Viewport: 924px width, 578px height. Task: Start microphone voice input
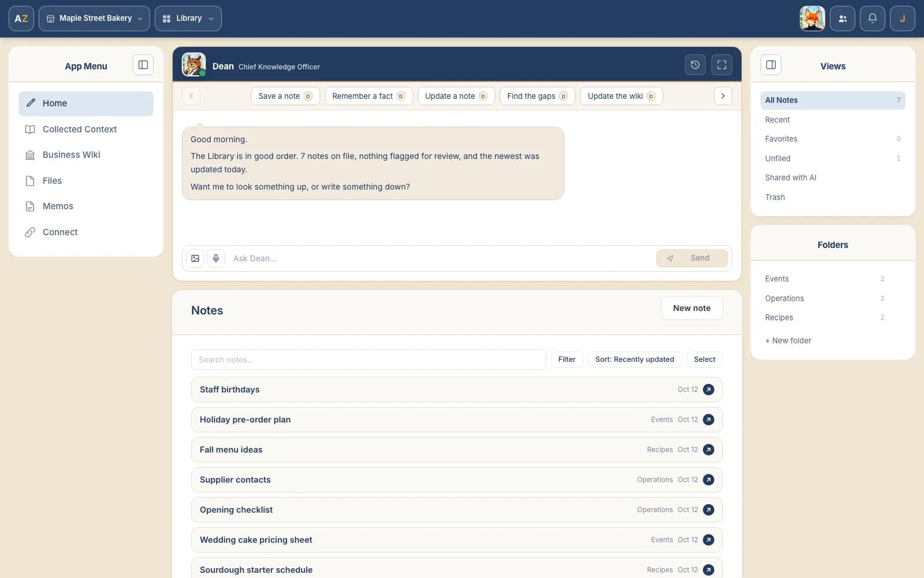216,258
